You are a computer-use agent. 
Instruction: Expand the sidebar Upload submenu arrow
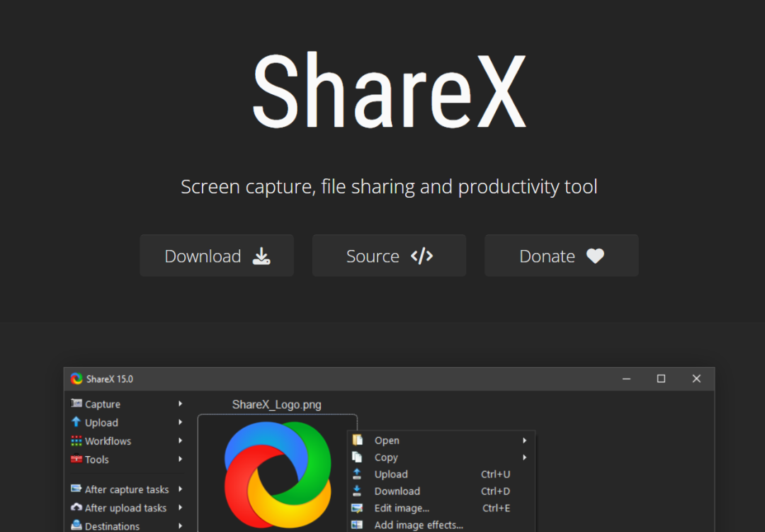point(181,422)
